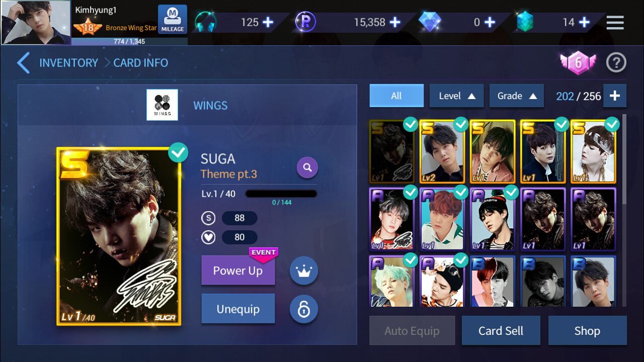The height and width of the screenshot is (362, 644).
Task: Go back to INVENTORY breadcrumb
Action: tap(68, 63)
